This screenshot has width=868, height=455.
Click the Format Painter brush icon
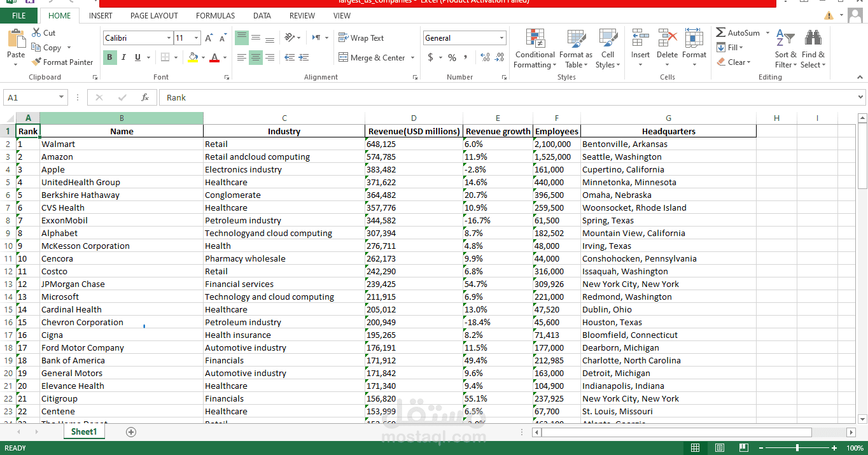click(x=36, y=62)
